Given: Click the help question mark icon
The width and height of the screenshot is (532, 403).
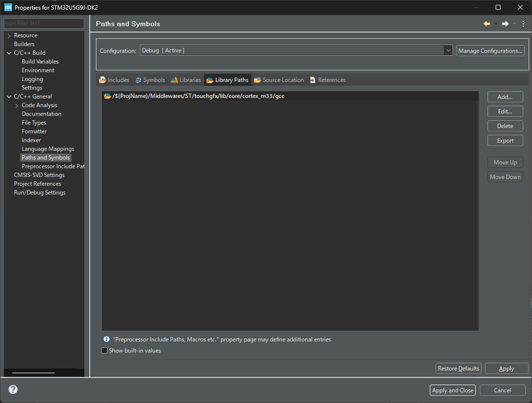Looking at the screenshot, I should tap(13, 390).
